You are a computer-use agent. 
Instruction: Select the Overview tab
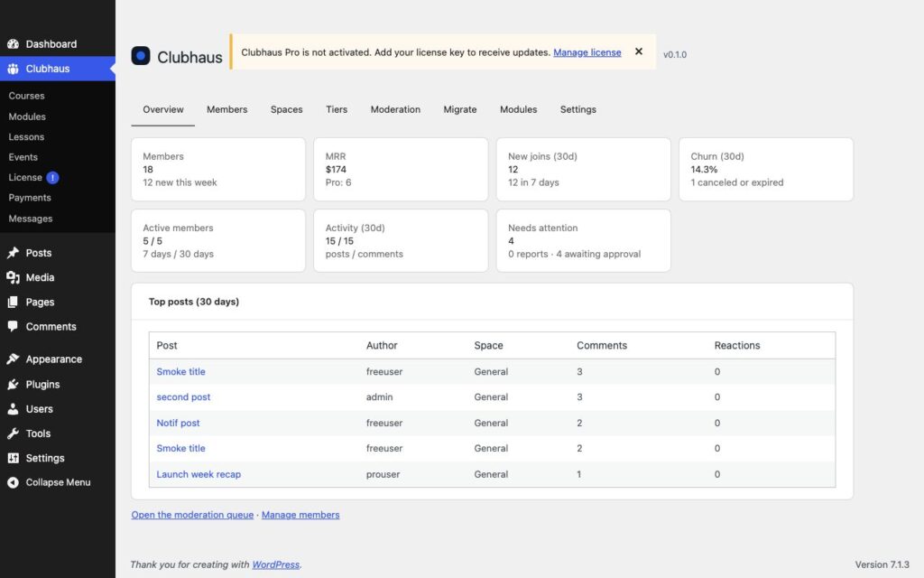coord(163,109)
